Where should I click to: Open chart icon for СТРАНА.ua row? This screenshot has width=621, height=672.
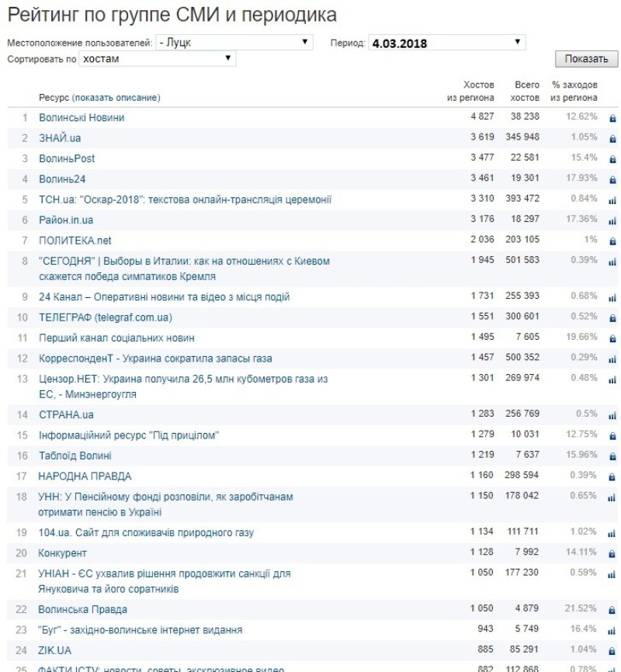click(x=612, y=416)
